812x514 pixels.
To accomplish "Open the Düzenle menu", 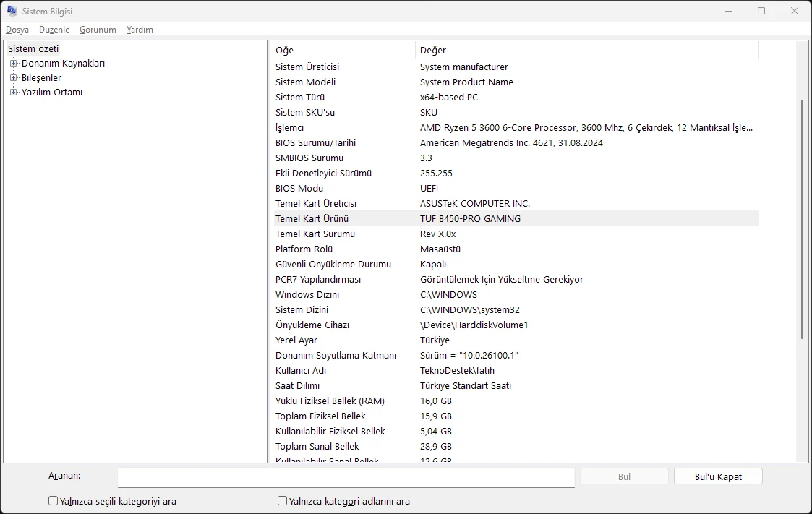I will 54,30.
